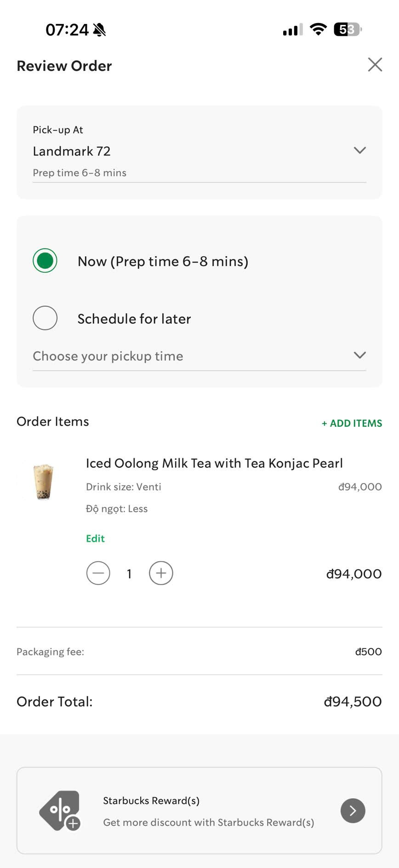
Task: Tap the Iced Oolong Milk Tea item name
Action: pyautogui.click(x=214, y=463)
